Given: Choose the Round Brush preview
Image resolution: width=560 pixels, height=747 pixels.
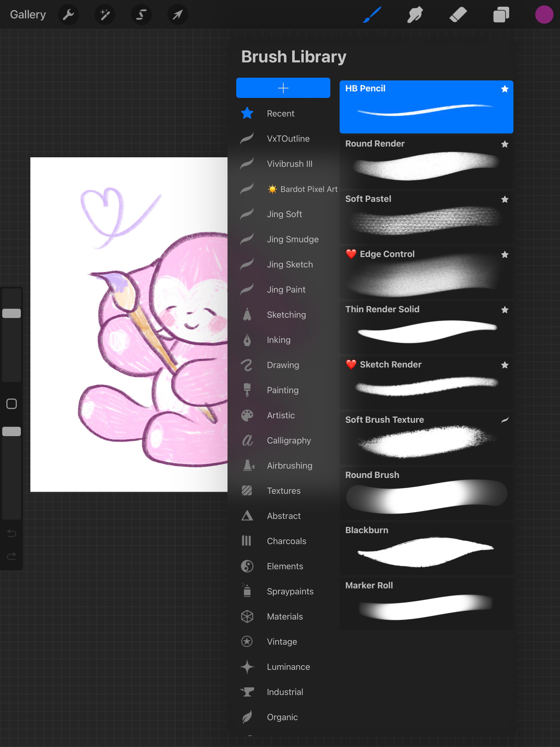Looking at the screenshot, I should click(x=426, y=494).
